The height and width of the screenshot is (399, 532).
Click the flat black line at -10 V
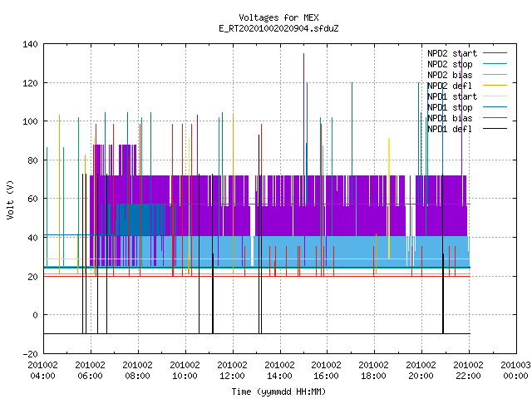pos(257,334)
